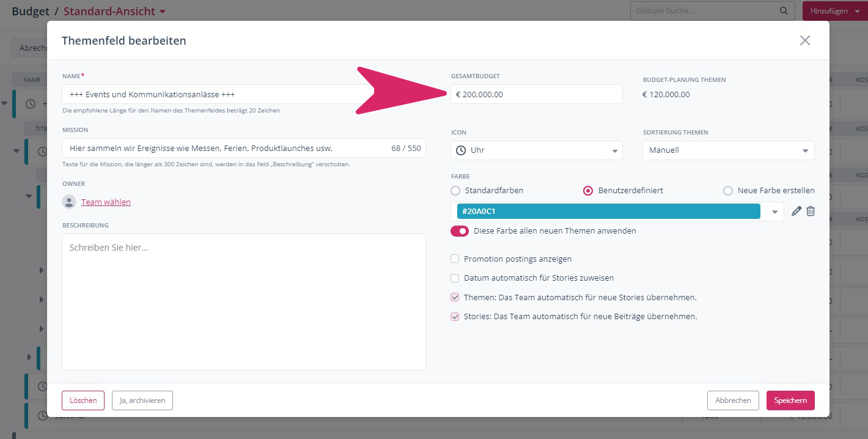Choose 'Neue Farbe erstellen' radio option

coord(728,191)
